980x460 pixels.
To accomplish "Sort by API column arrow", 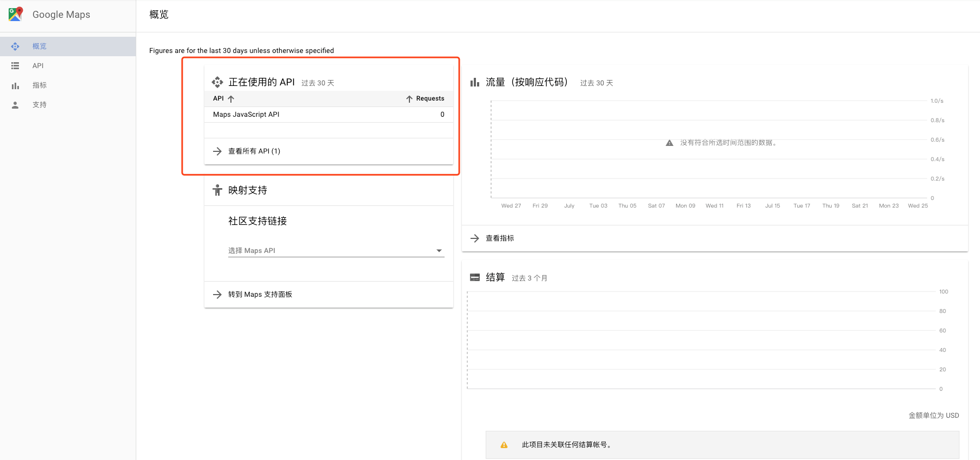I will tap(231, 99).
